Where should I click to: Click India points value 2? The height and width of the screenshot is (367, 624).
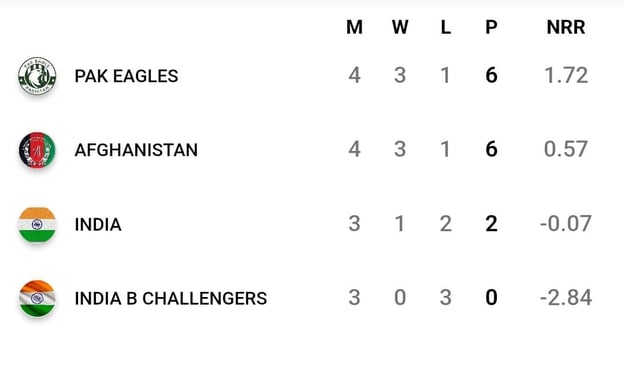click(491, 224)
